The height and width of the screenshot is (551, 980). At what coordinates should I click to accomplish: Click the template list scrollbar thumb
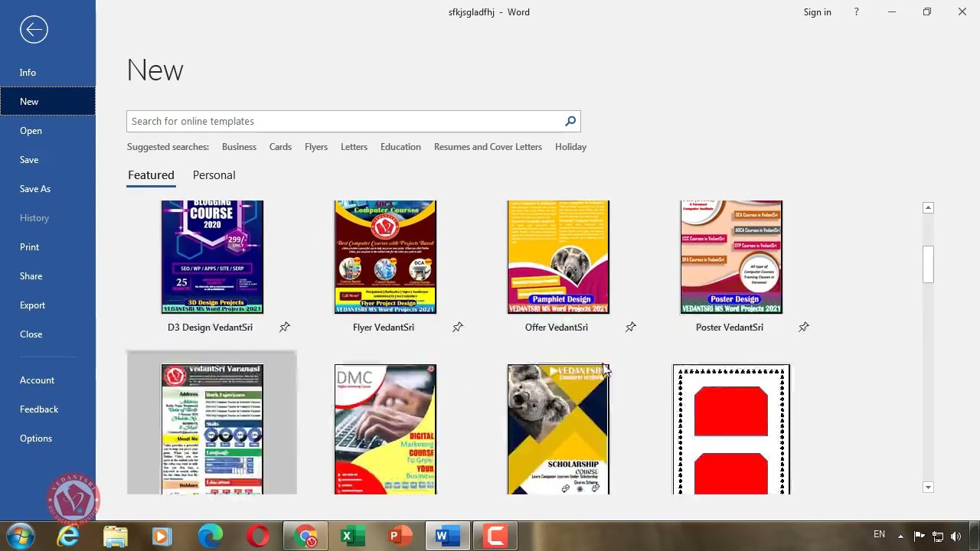click(928, 265)
